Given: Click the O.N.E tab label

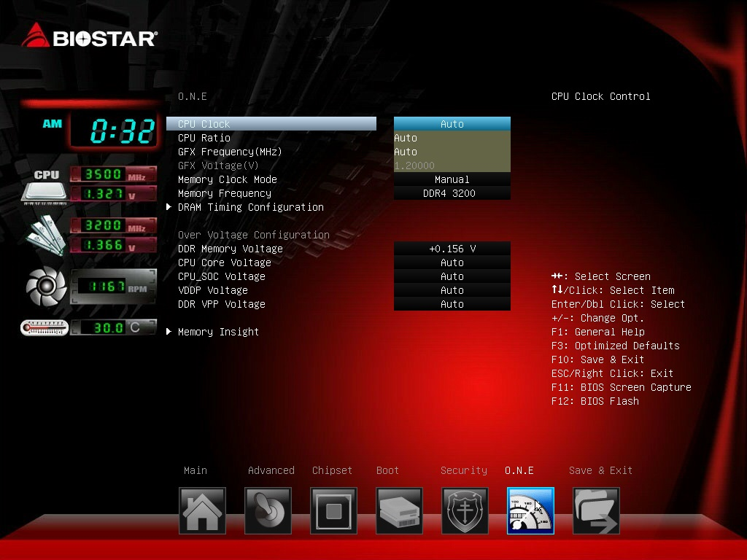Looking at the screenshot, I should point(519,470).
